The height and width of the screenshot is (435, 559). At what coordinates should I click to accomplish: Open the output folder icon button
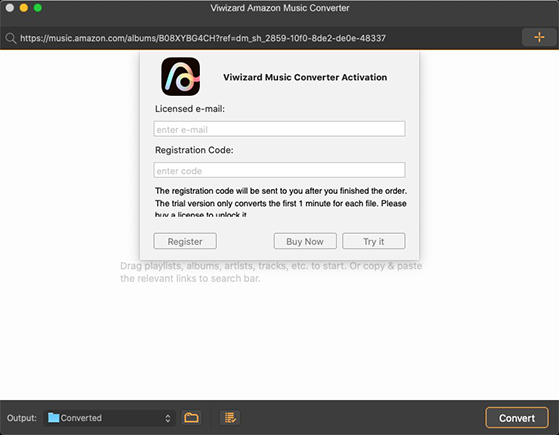click(191, 418)
